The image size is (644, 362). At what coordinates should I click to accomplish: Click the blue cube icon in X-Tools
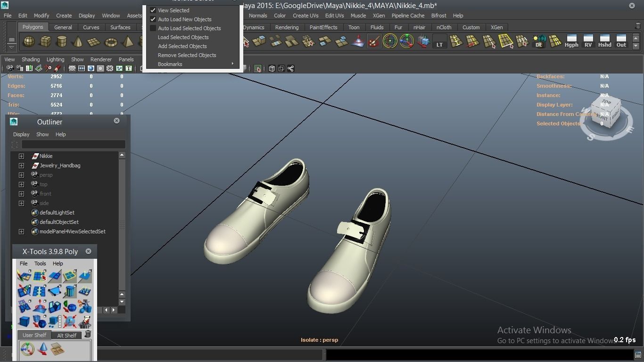pos(24,322)
